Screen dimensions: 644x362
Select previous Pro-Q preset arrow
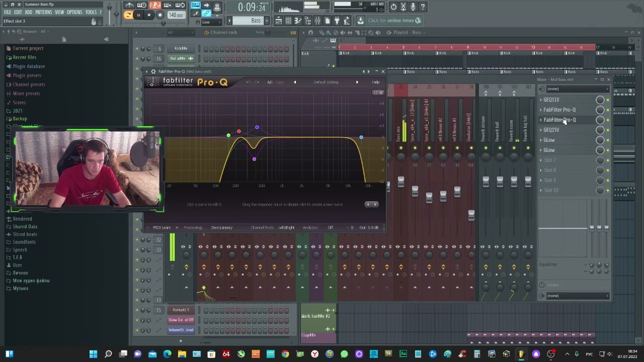click(295, 82)
